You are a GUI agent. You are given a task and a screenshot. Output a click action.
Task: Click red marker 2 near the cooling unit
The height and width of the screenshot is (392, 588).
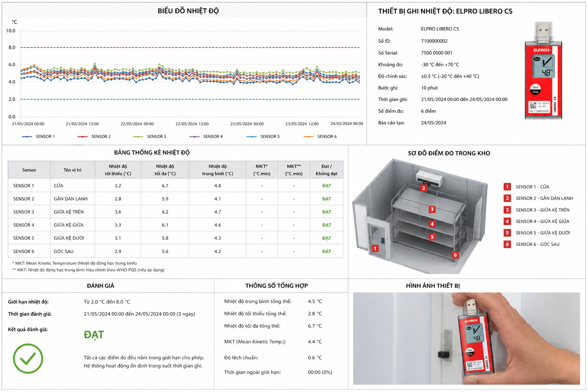tap(423, 188)
